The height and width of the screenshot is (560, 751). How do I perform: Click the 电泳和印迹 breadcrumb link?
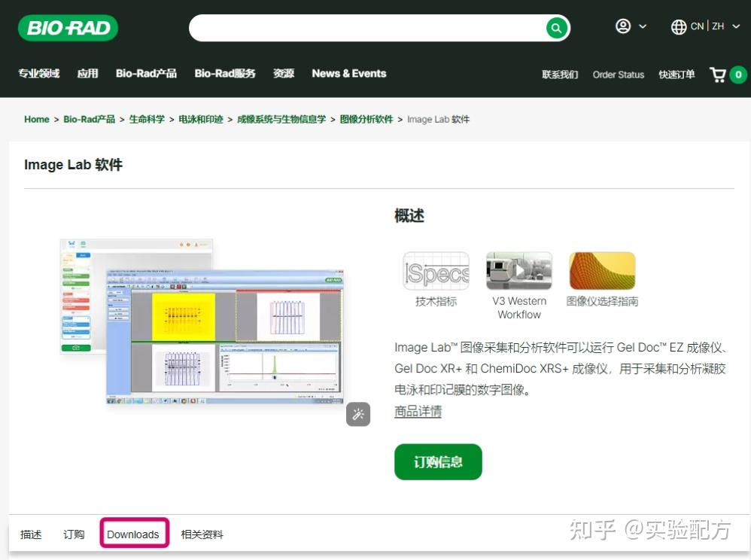tap(201, 119)
